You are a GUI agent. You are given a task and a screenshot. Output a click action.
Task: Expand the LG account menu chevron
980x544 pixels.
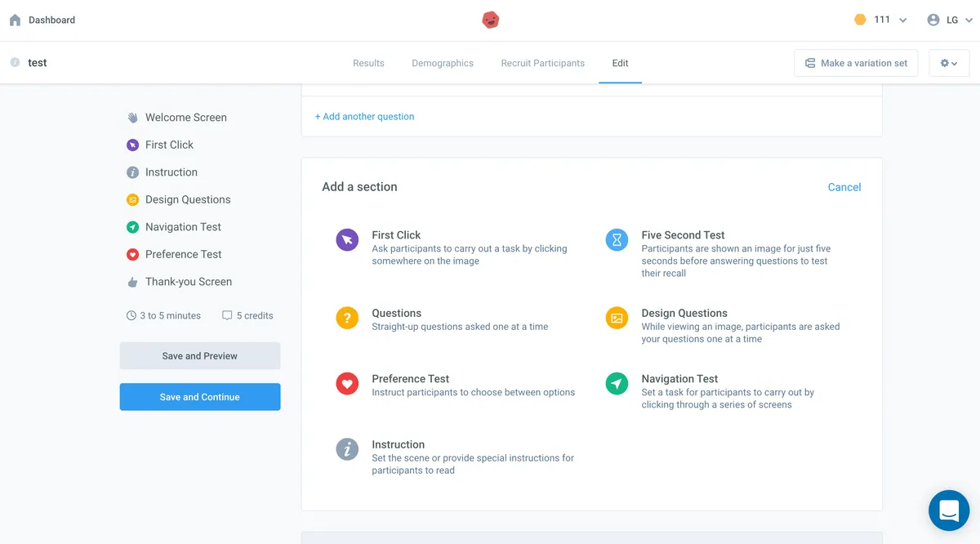969,20
